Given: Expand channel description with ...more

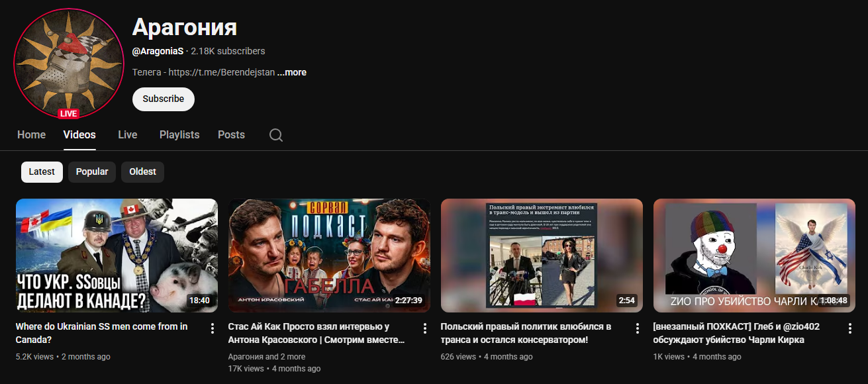Looking at the screenshot, I should pyautogui.click(x=292, y=72).
